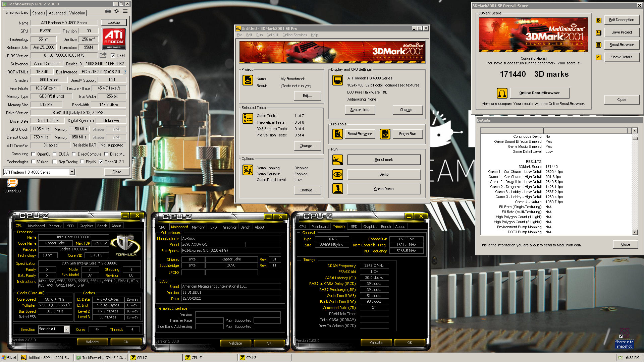Toggle the Vulkan checkbox

33,162
